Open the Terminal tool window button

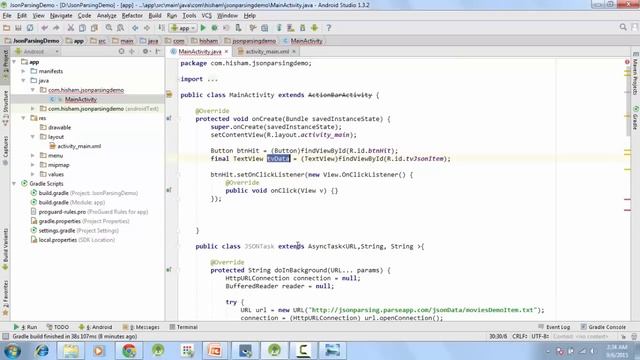[183, 327]
